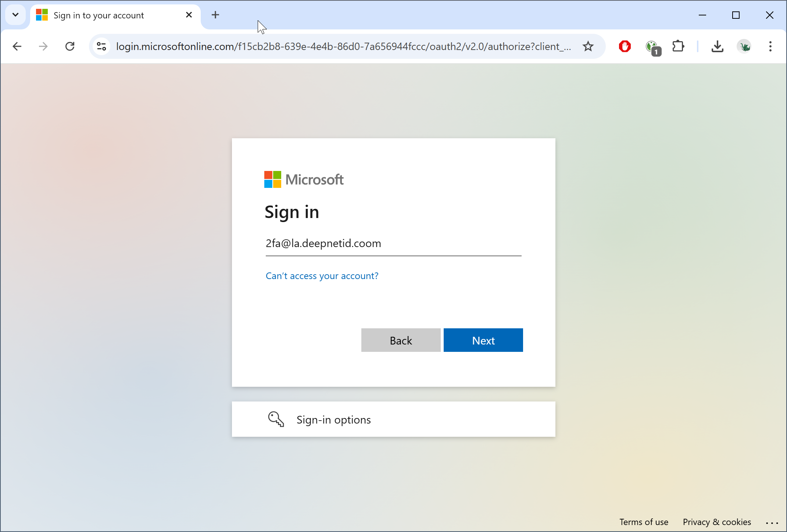Click the extension icon with badge 1
This screenshot has width=787, height=532.
point(652,47)
